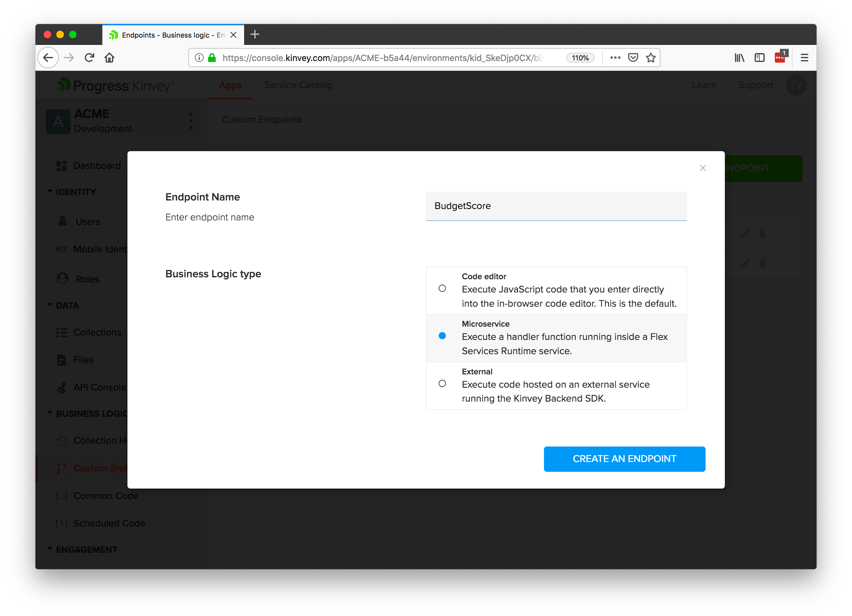Go back with the browser back arrow
The width and height of the screenshot is (852, 616).
48,58
